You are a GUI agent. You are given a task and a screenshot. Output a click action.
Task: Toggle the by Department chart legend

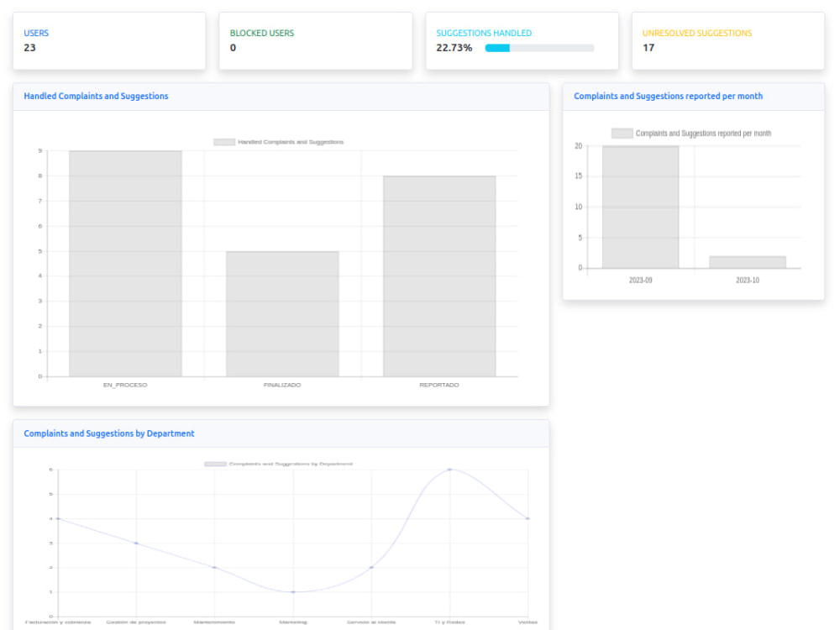pos(279,464)
